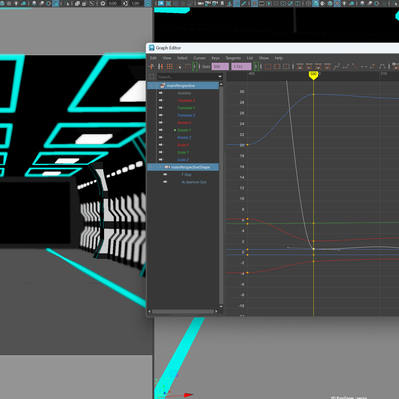Click the Auto tangents icon
The height and width of the screenshot is (399, 399).
(x=336, y=67)
